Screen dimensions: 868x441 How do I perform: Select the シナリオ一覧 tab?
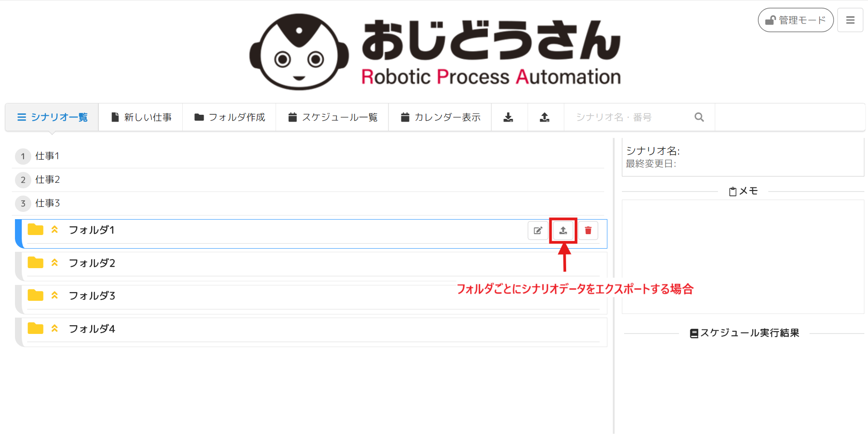pyautogui.click(x=52, y=117)
